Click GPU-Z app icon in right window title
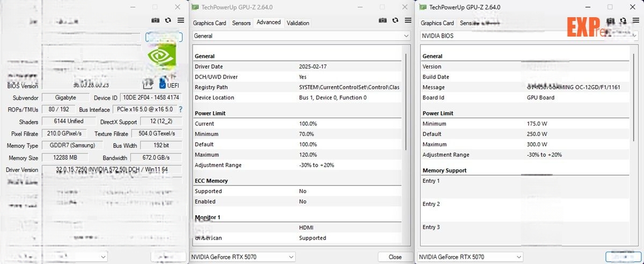This screenshot has width=644, height=264. point(422,7)
